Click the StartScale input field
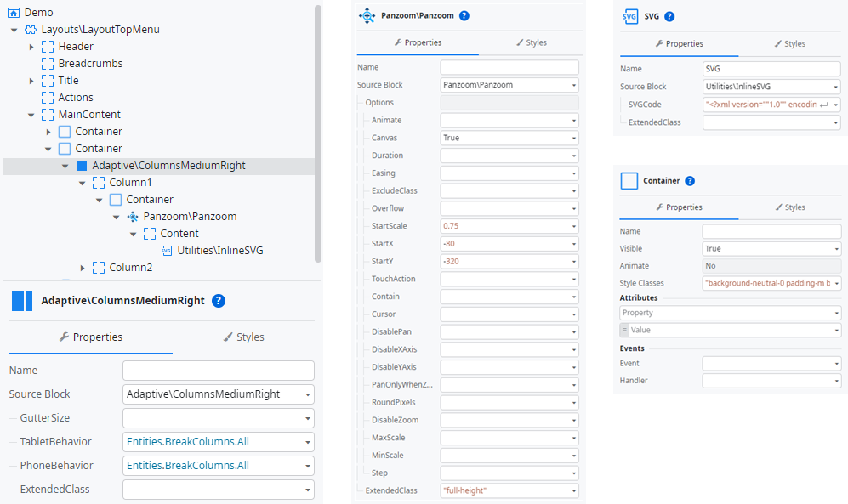 pos(509,226)
